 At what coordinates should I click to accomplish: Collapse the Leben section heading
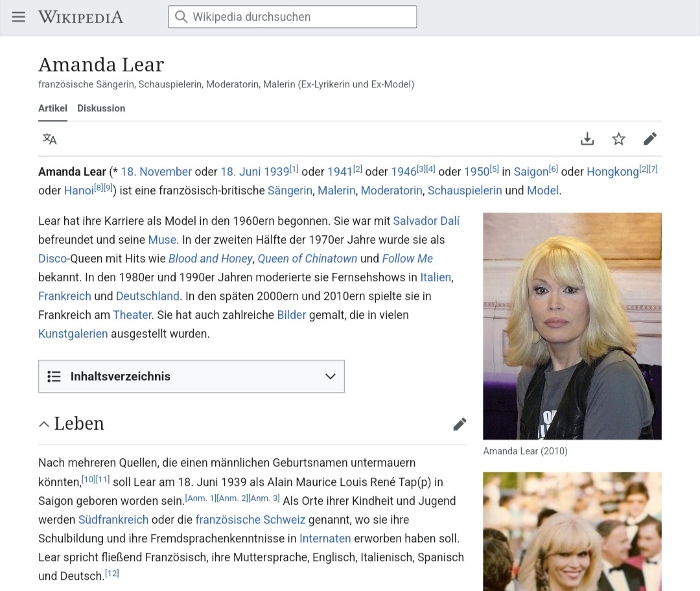pyautogui.click(x=44, y=424)
